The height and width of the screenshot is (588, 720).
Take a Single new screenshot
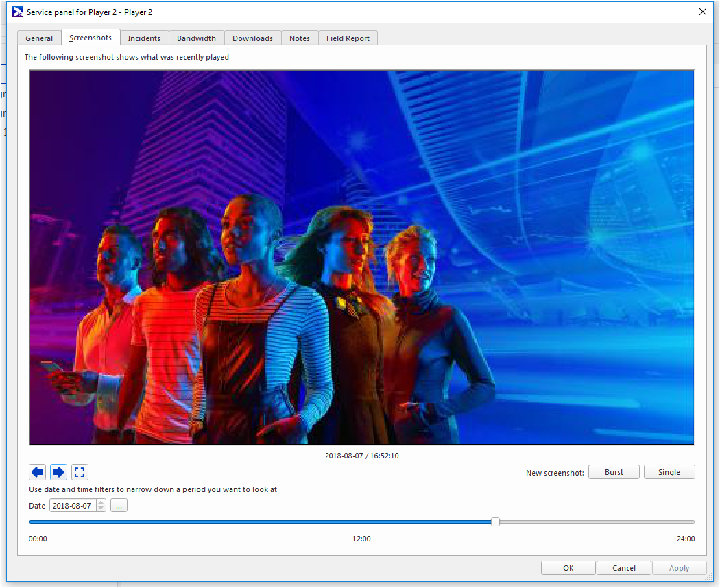pos(669,472)
